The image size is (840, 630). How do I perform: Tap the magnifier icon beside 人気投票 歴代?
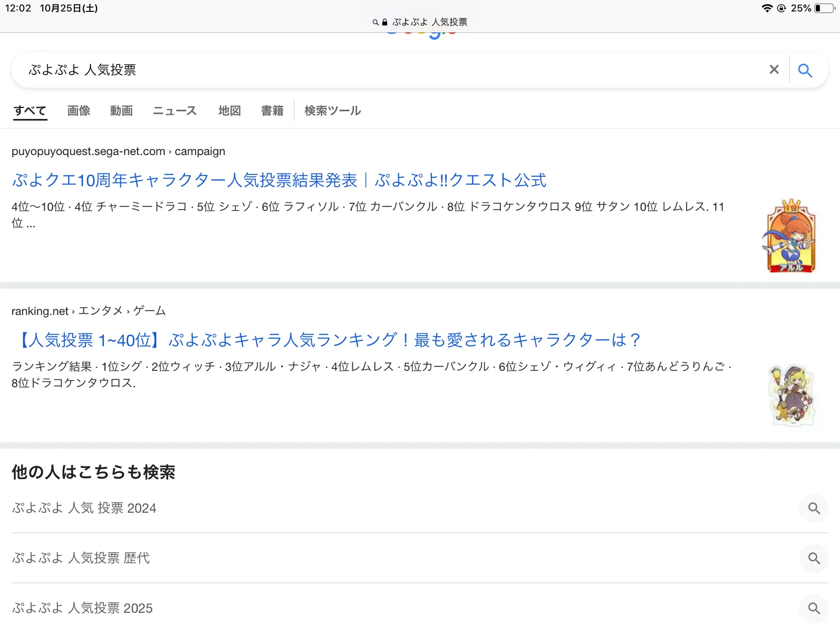coord(814,558)
